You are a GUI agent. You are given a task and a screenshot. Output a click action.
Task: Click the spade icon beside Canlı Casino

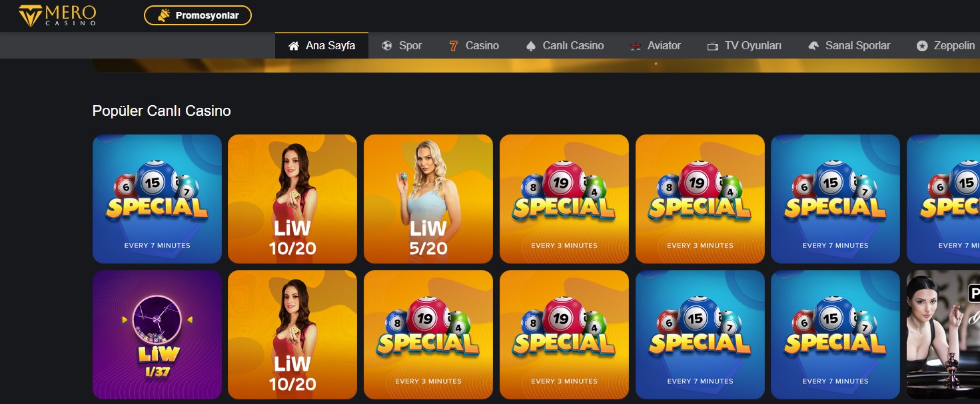coord(531,46)
